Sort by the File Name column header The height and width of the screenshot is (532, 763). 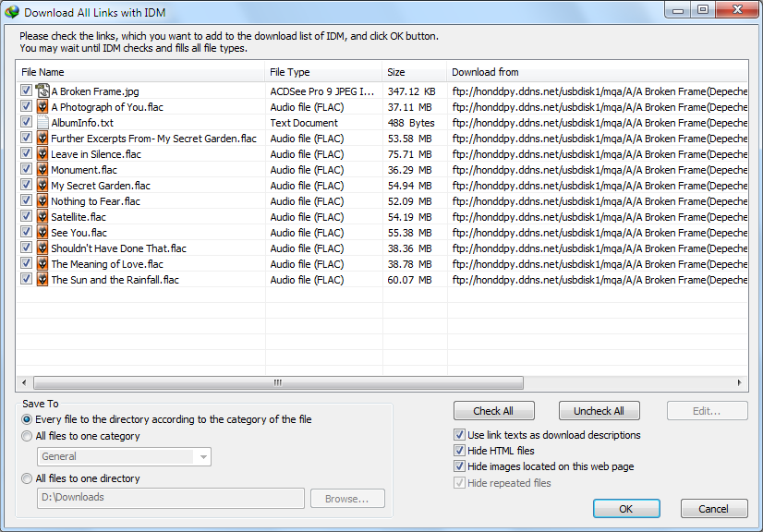click(x=140, y=72)
